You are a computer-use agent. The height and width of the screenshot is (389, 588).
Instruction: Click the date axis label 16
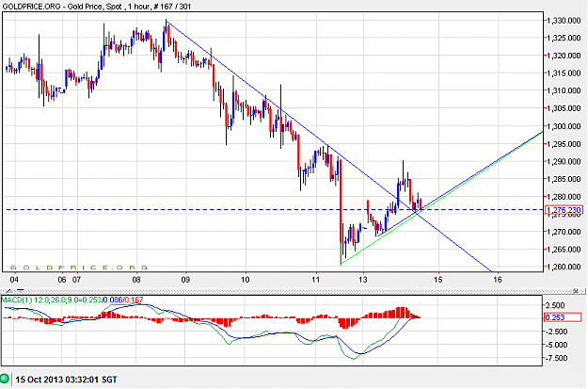[498, 280]
